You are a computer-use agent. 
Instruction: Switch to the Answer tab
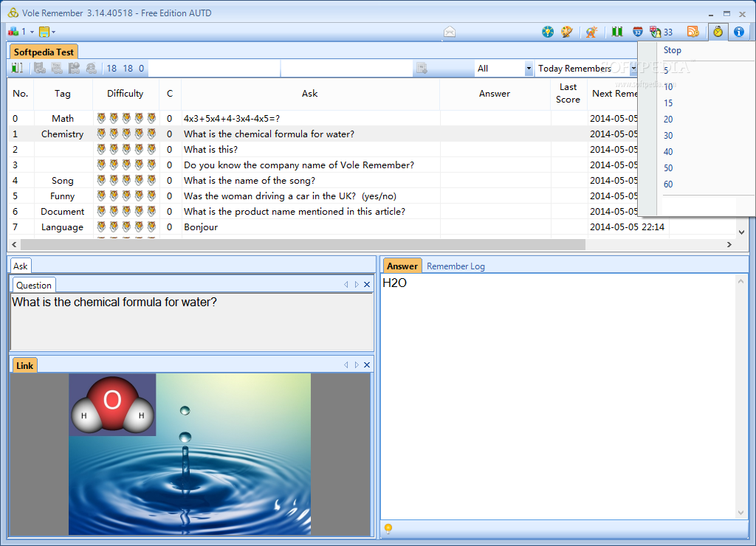[402, 266]
